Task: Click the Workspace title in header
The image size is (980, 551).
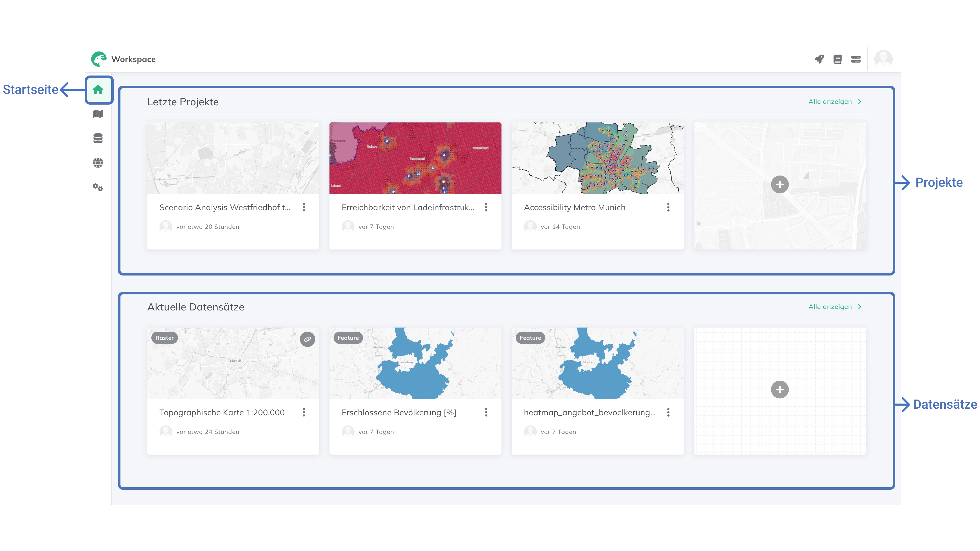Action: click(x=133, y=59)
